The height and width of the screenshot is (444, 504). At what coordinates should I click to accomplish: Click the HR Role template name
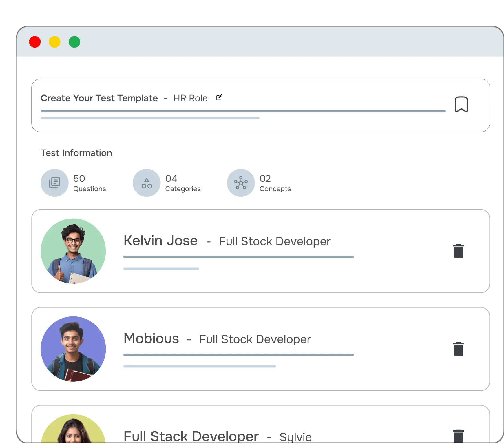point(190,98)
